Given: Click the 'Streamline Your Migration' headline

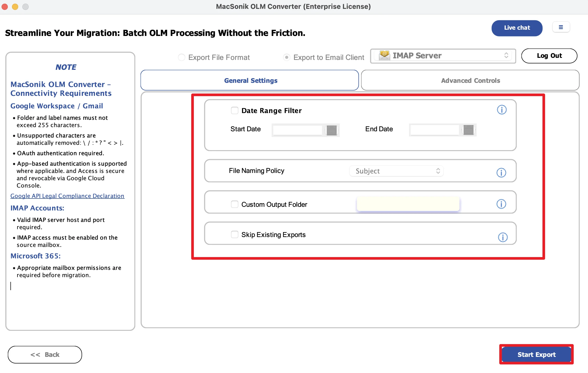Looking at the screenshot, I should [x=155, y=33].
